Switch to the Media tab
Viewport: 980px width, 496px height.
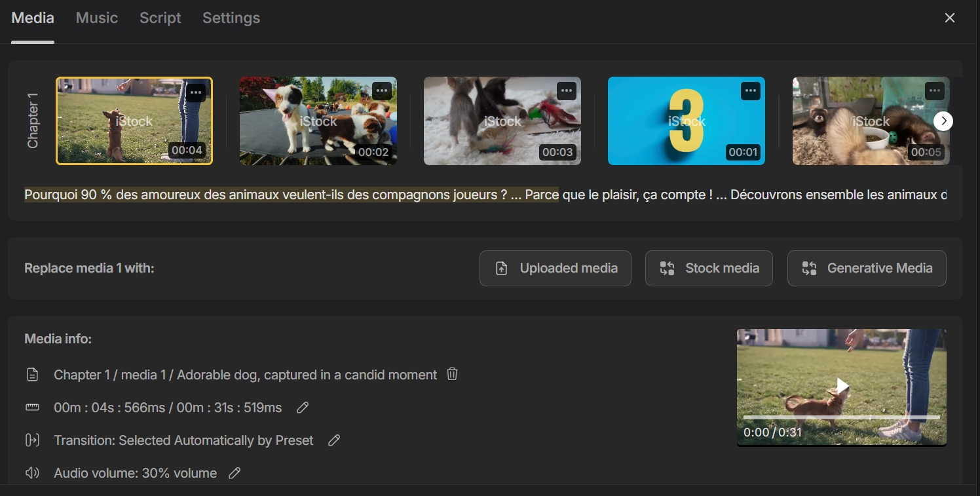[33, 18]
